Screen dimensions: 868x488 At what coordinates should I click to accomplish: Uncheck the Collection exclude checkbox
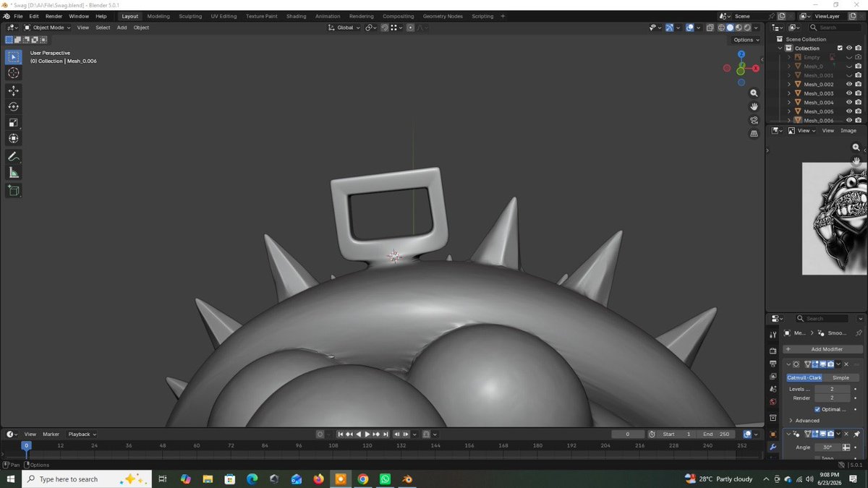pos(840,48)
